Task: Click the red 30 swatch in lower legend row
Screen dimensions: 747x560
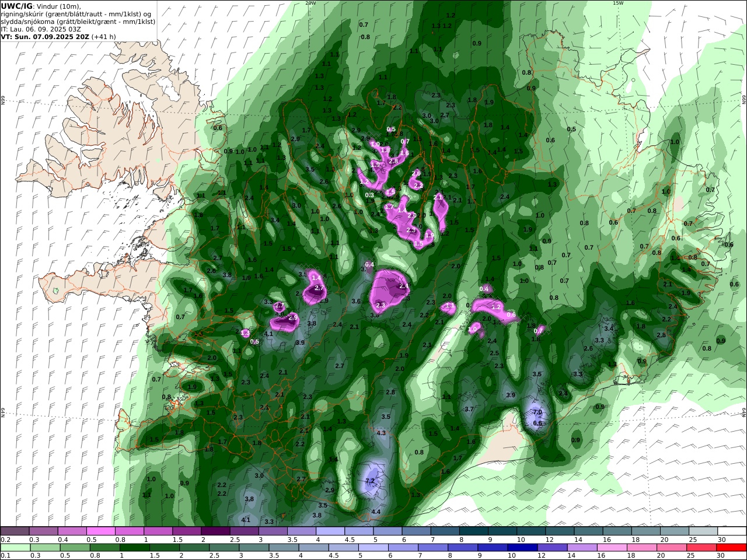Action: (x=731, y=548)
